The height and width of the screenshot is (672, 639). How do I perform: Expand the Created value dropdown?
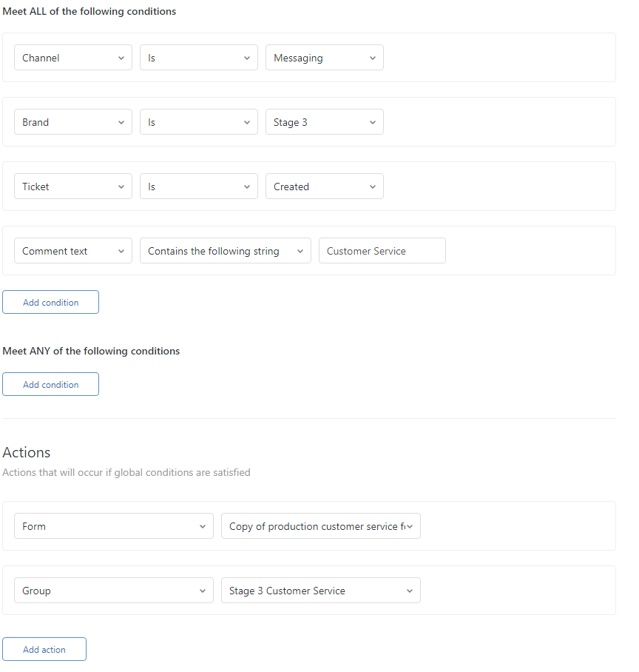tap(324, 187)
